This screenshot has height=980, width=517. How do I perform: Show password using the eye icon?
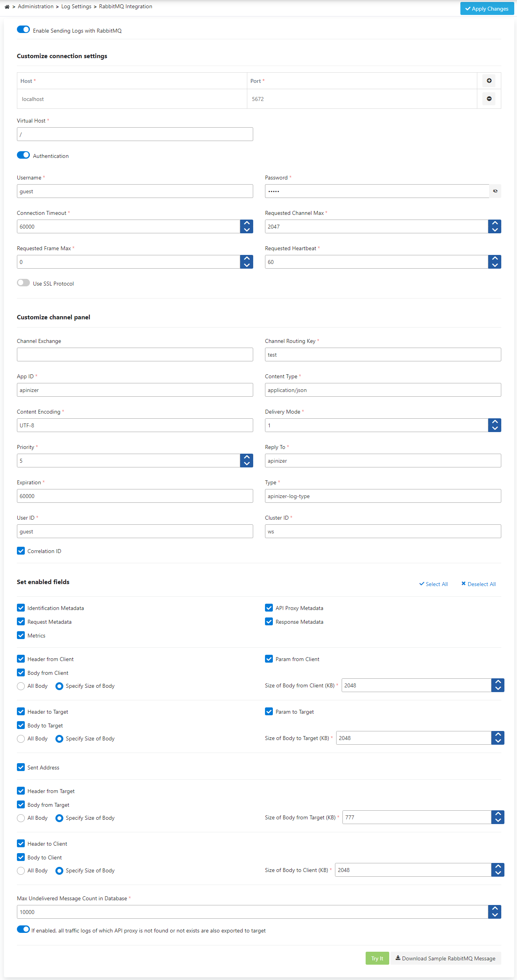coord(495,191)
